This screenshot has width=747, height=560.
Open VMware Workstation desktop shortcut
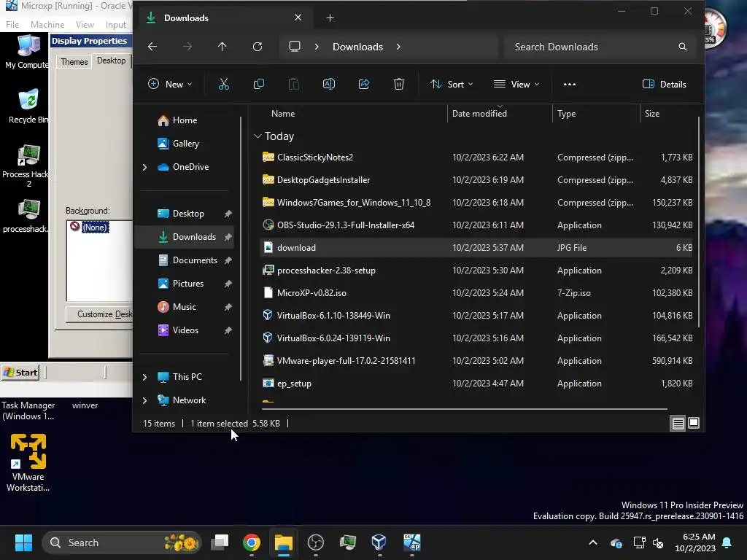28,462
